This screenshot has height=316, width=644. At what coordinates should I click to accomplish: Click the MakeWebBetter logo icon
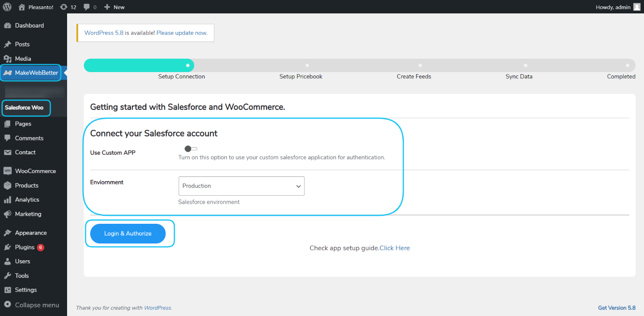tap(8, 73)
